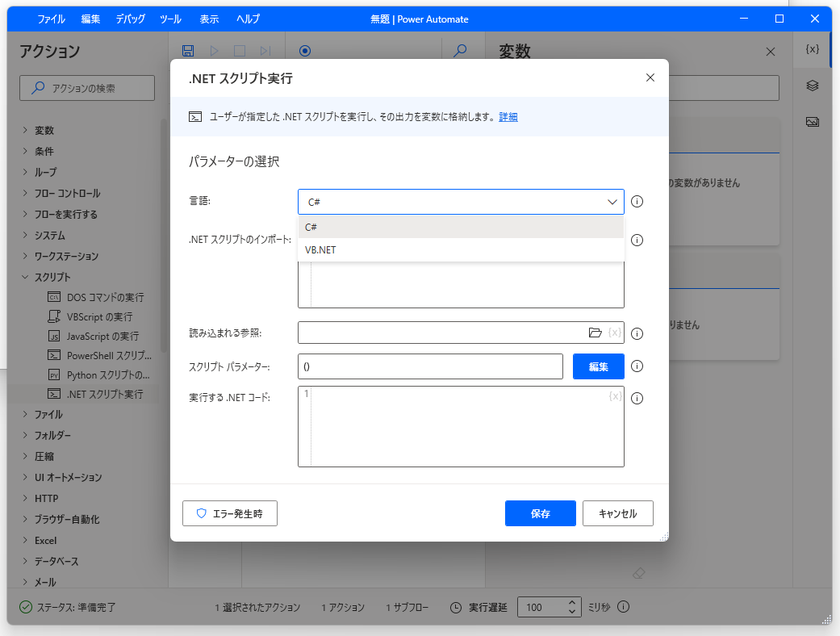The width and height of the screenshot is (840, 636).
Task: Click the info icon beside 言語
Action: (637, 201)
